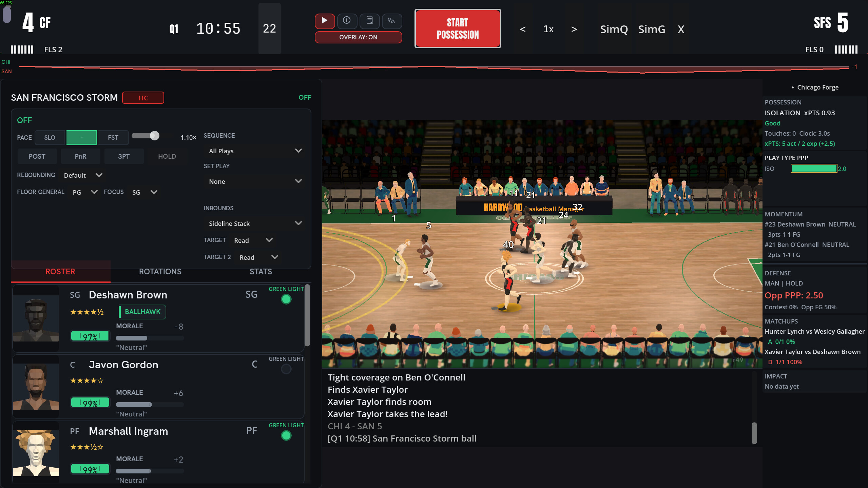Click Javon Gordon's portrait thumbnail

(x=36, y=386)
